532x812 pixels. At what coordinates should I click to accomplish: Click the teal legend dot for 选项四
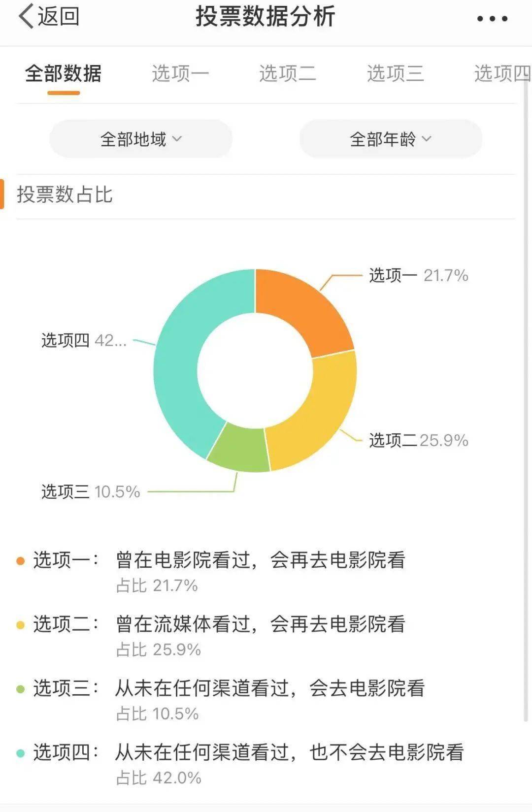20,753
